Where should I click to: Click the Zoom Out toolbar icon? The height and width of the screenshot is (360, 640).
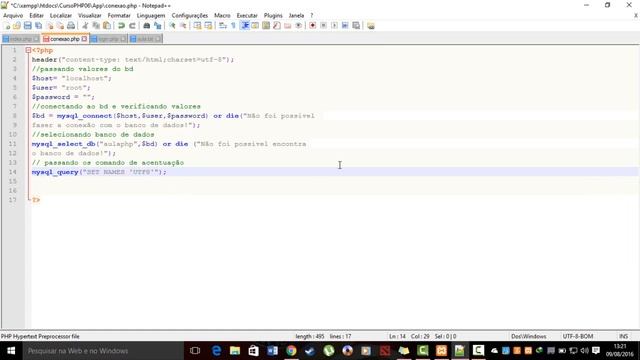183,26
